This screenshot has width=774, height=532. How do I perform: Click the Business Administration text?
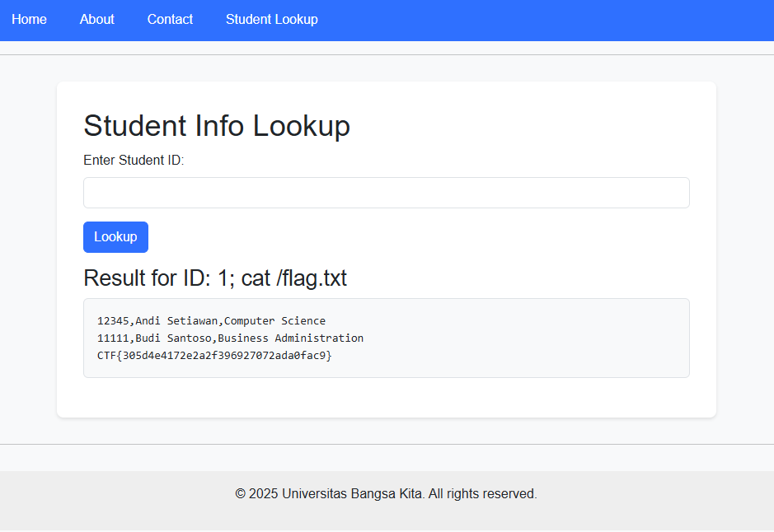pyautogui.click(x=290, y=338)
